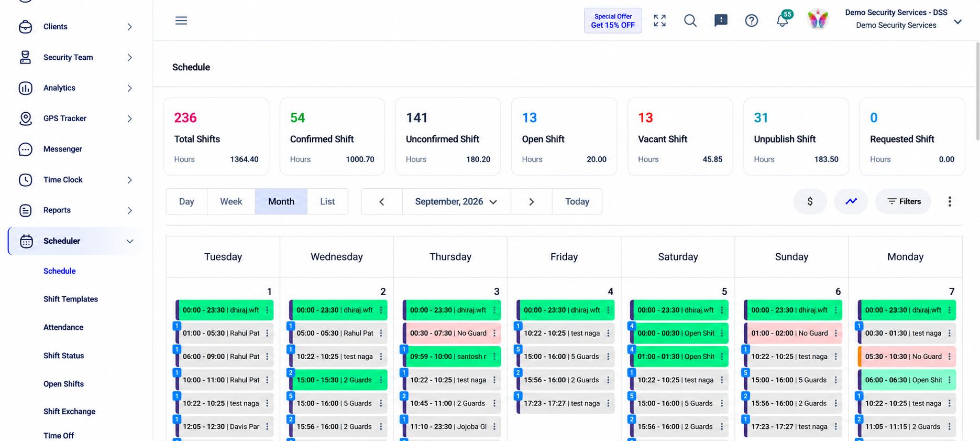Open Tuesday 12:05 - 12:30 Davis Par shift
980x441 pixels.
tap(224, 427)
